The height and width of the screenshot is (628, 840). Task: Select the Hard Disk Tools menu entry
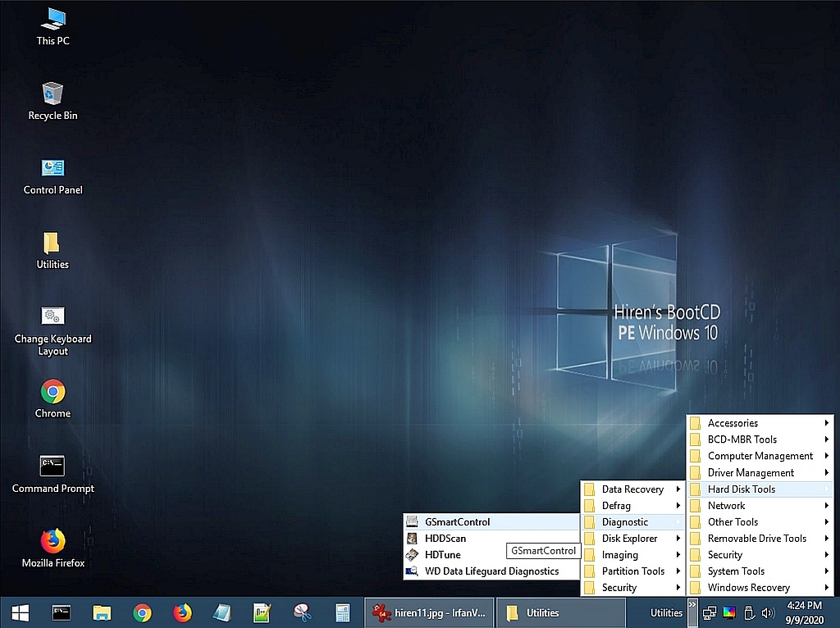tap(760, 489)
